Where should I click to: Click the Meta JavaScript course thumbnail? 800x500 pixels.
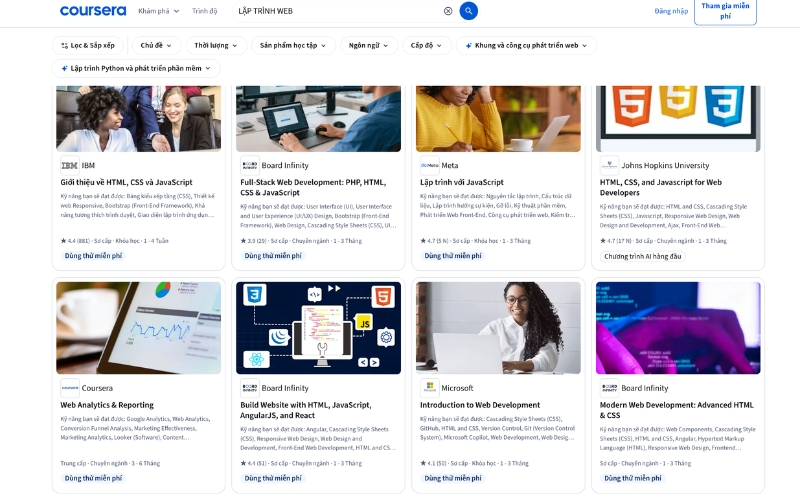(498, 118)
